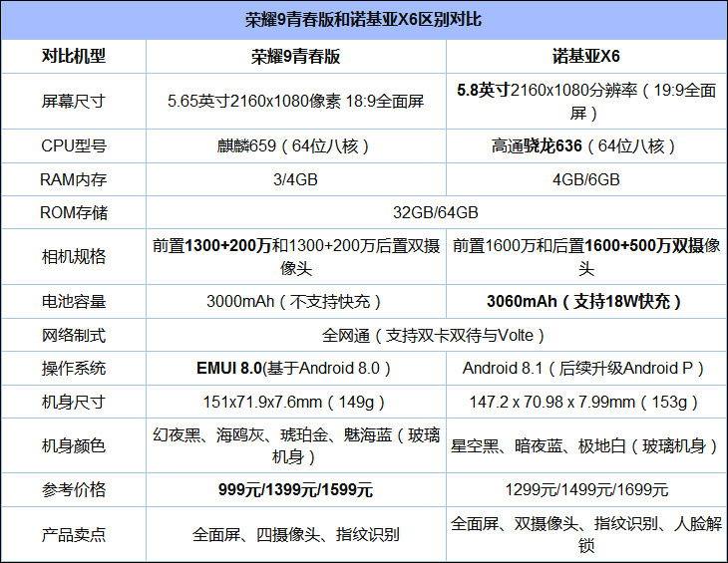Screen dimensions: 728x563
Task: Click the Android 8.1（后续升级Android P）cell
Action: [x=586, y=369]
